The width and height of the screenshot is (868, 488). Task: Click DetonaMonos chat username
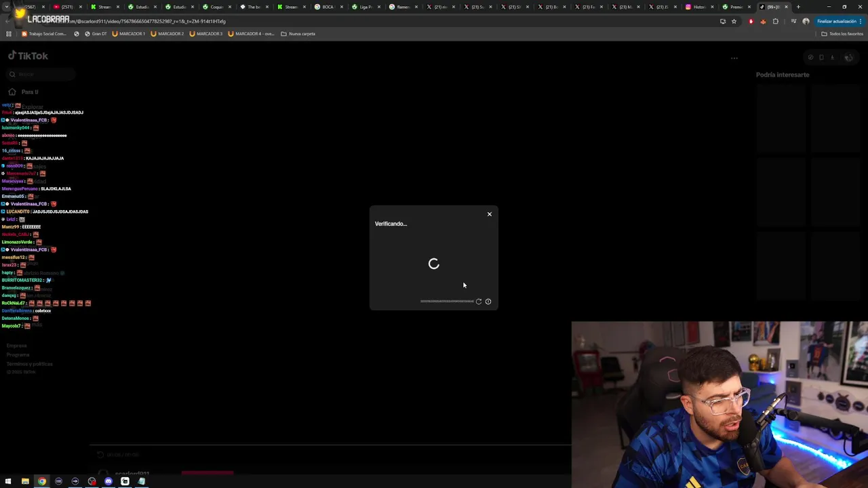tap(15, 318)
